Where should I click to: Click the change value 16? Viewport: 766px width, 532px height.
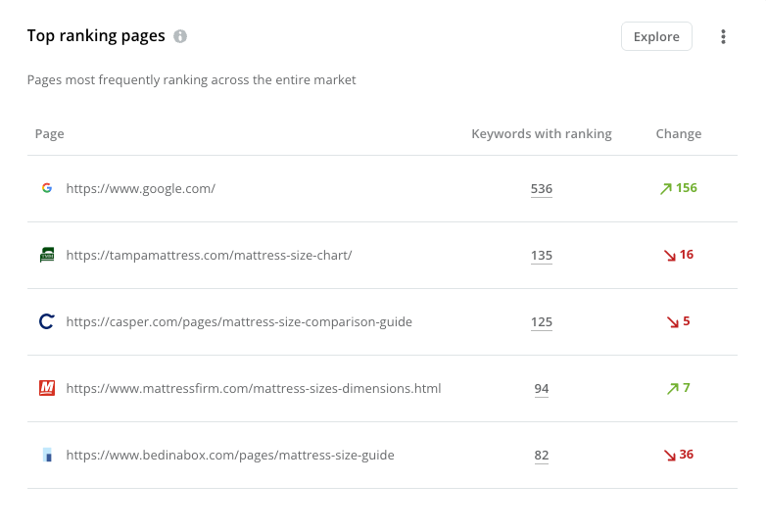pos(687,255)
